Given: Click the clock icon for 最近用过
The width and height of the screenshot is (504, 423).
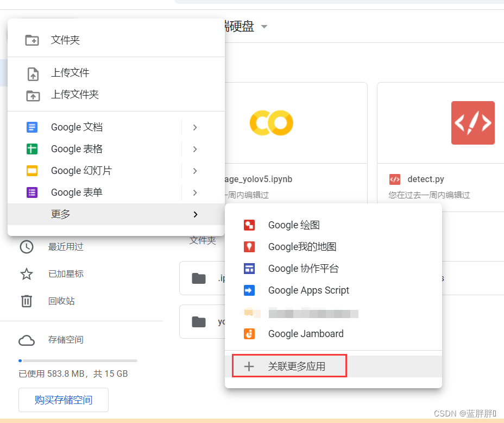Looking at the screenshot, I should [27, 247].
